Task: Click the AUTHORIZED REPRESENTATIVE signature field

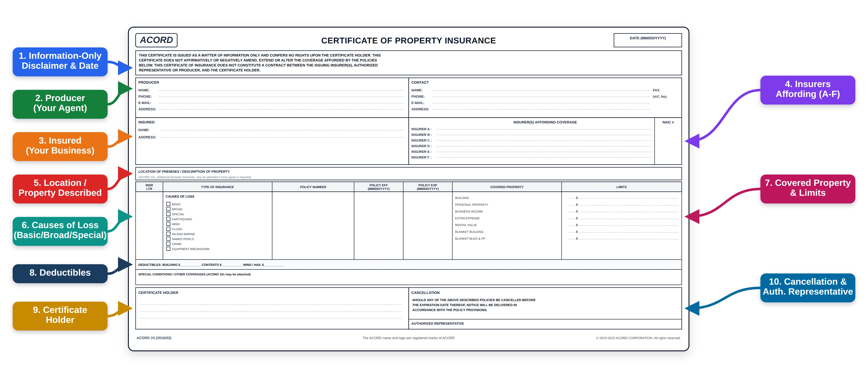Action: 545,324
